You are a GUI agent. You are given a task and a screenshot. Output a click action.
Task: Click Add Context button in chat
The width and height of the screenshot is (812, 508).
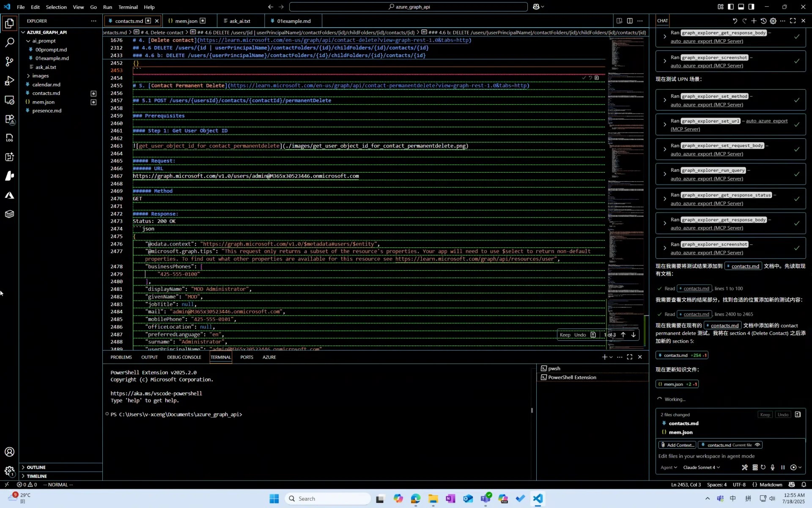point(677,445)
